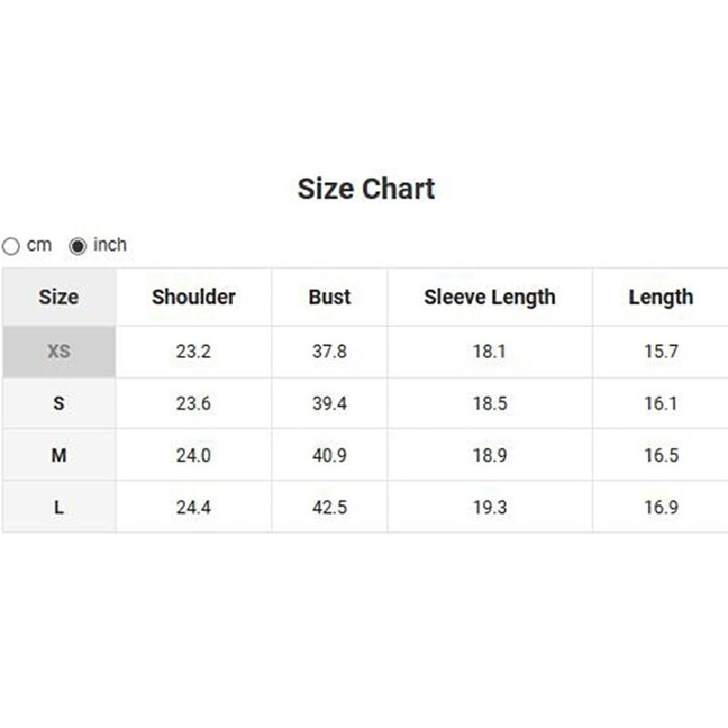
Task: Select the inch unit radio button
Action: [x=77, y=246]
